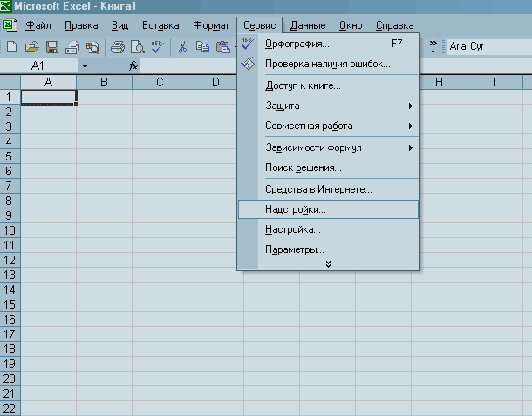The width and height of the screenshot is (532, 416).
Task: Choose Проверка наличия ошибок... menu item
Action: tap(329, 64)
